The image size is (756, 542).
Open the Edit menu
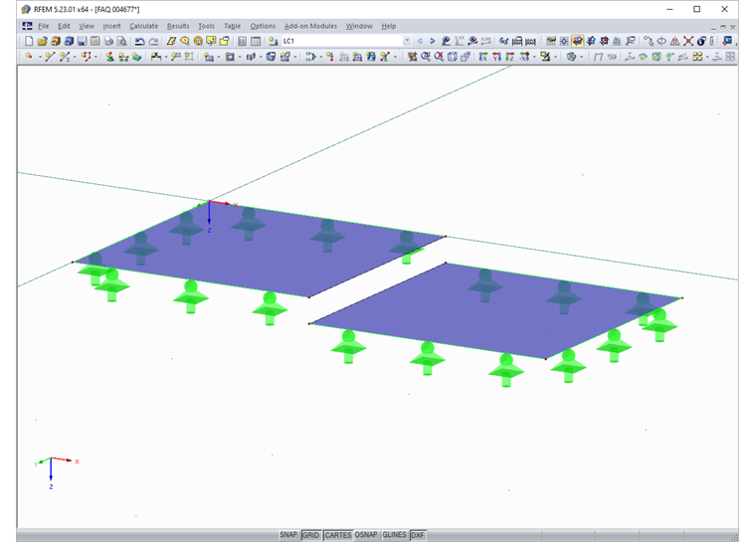pos(64,26)
